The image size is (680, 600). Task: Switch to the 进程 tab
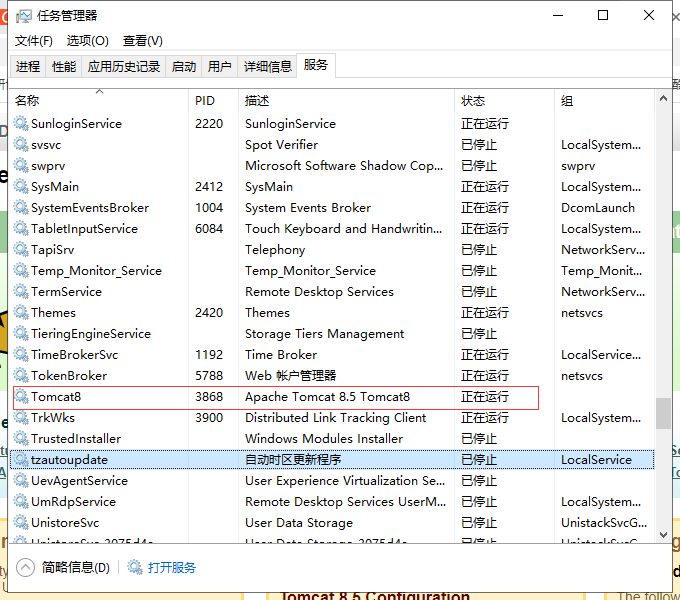pos(28,67)
